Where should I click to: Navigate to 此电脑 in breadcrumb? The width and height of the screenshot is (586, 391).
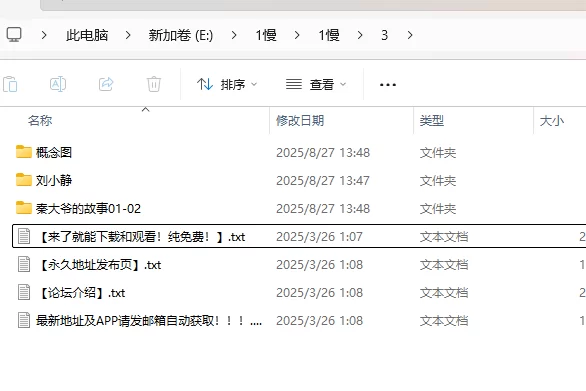point(87,35)
